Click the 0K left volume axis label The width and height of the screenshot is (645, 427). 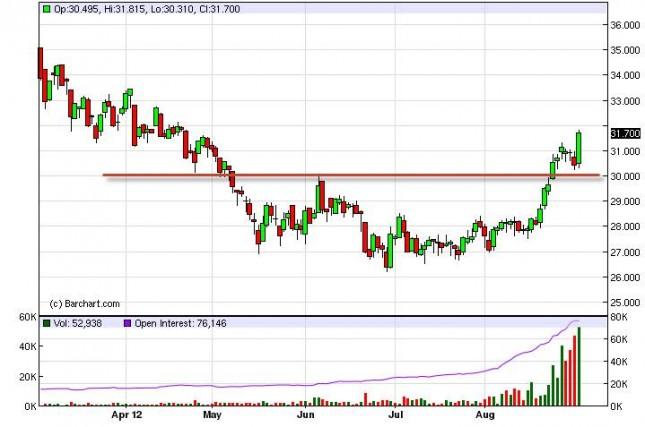click(30, 406)
